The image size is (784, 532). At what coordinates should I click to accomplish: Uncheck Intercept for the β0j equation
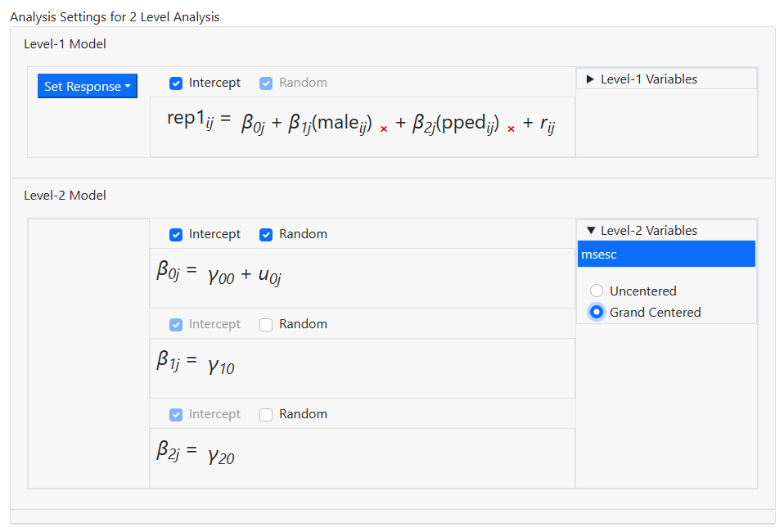176,234
